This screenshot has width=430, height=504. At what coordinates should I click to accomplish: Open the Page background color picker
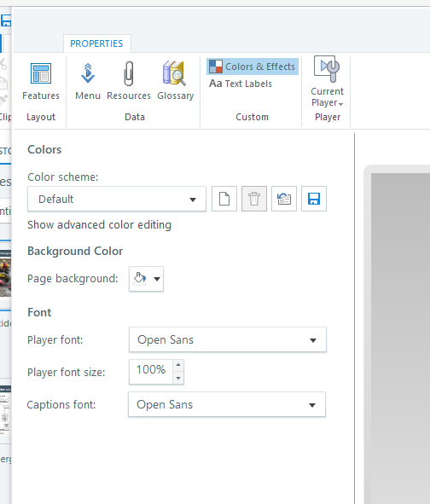coord(147,279)
